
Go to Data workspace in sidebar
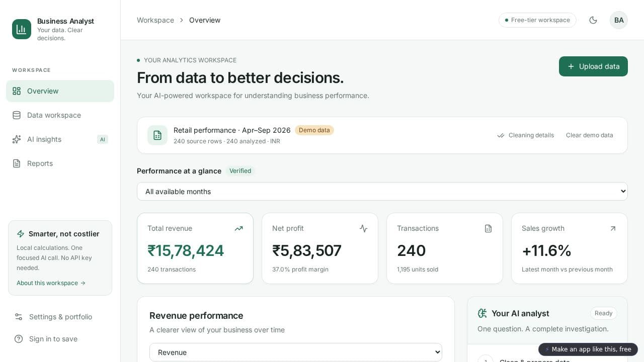[60, 115]
